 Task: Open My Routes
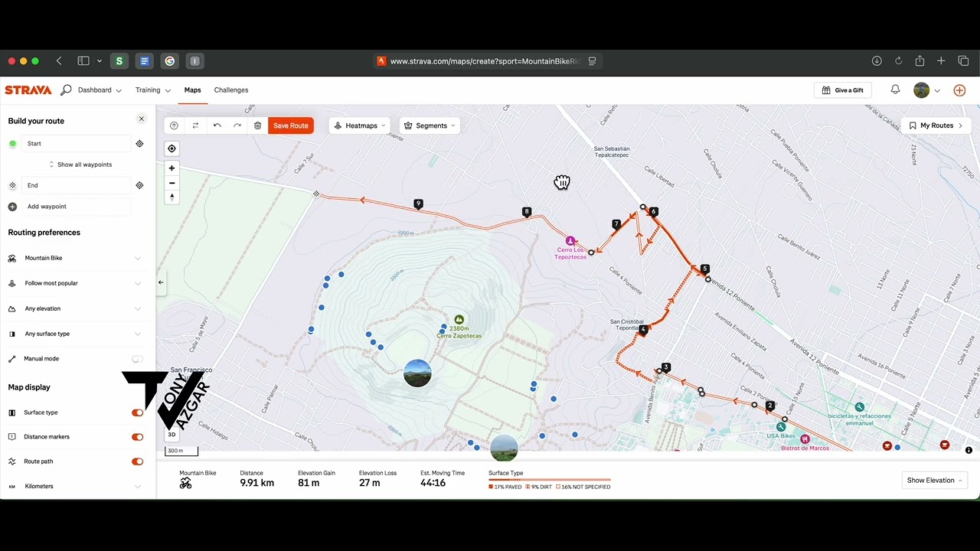click(936, 126)
